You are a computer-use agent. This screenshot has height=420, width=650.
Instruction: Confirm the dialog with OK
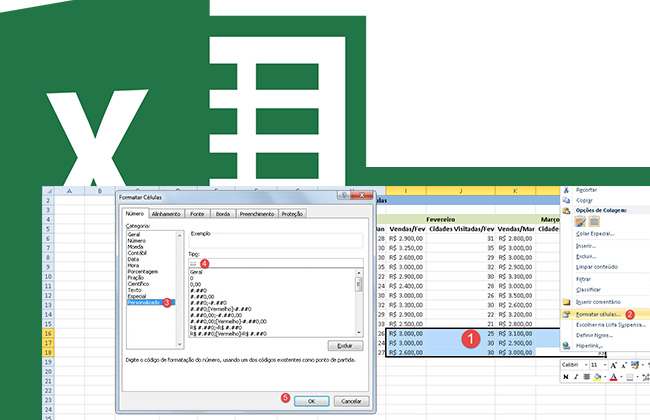[312, 401]
